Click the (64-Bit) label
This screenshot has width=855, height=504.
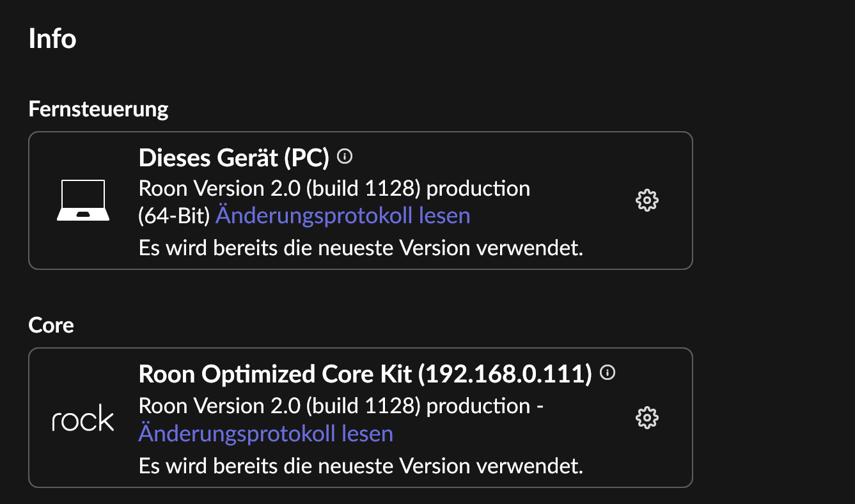click(x=175, y=216)
